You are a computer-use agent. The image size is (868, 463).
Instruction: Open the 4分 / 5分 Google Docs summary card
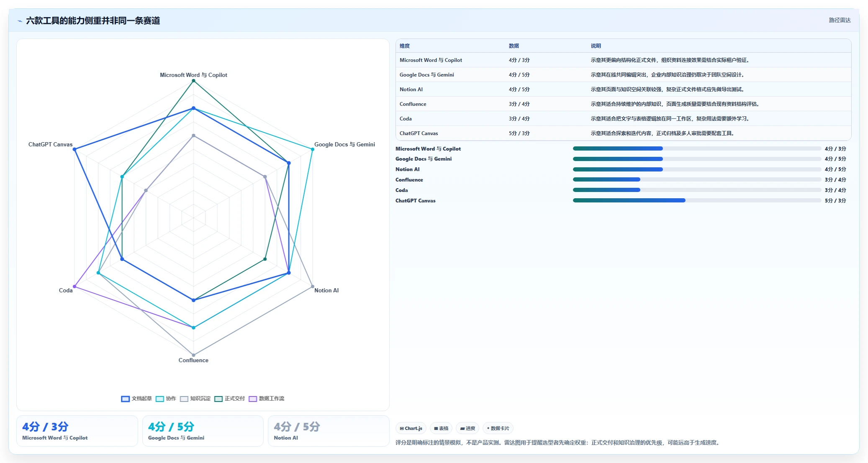pos(203,431)
